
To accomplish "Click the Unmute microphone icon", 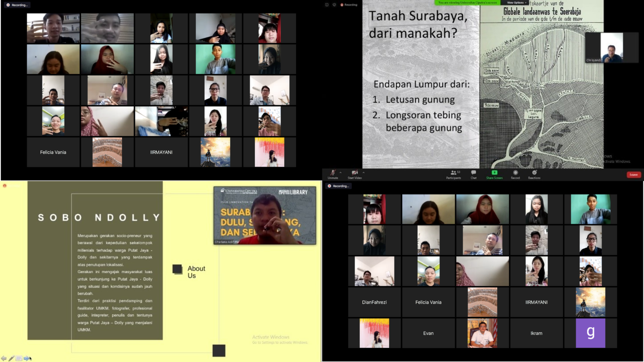I will pos(333,173).
